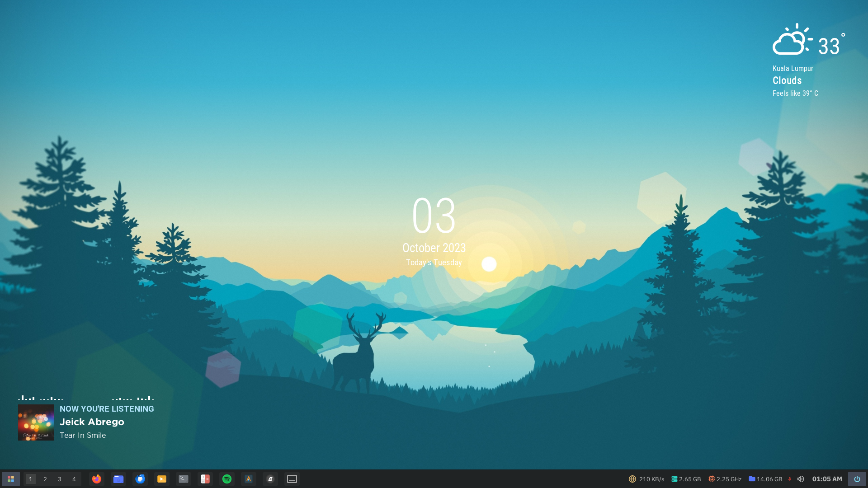The image size is (868, 488).
Task: Click the Feels like 39° C text
Action: (795, 93)
